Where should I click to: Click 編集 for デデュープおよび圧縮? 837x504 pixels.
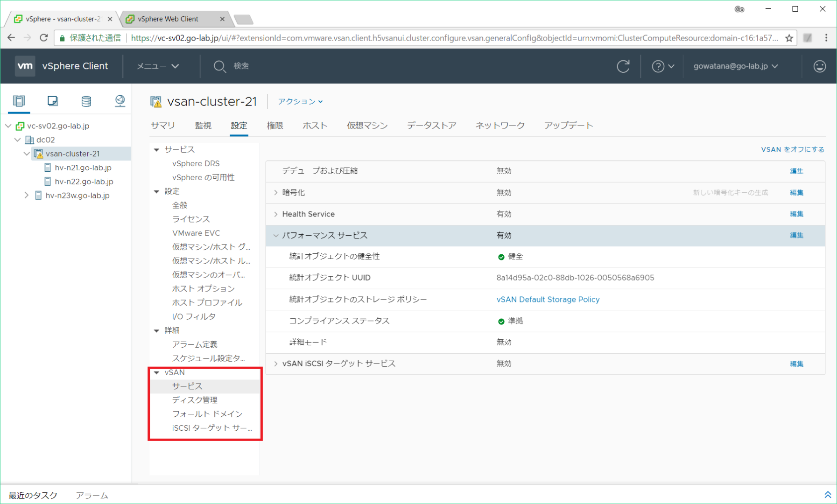[796, 171]
